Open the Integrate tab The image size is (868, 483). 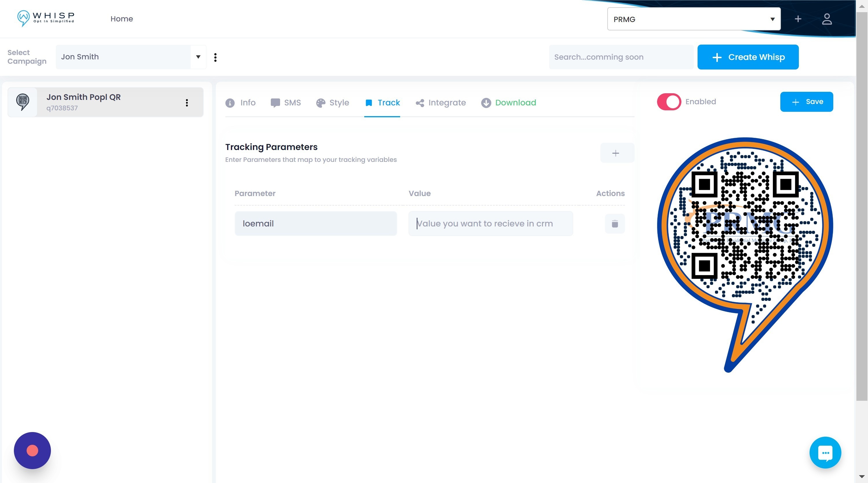(x=441, y=103)
